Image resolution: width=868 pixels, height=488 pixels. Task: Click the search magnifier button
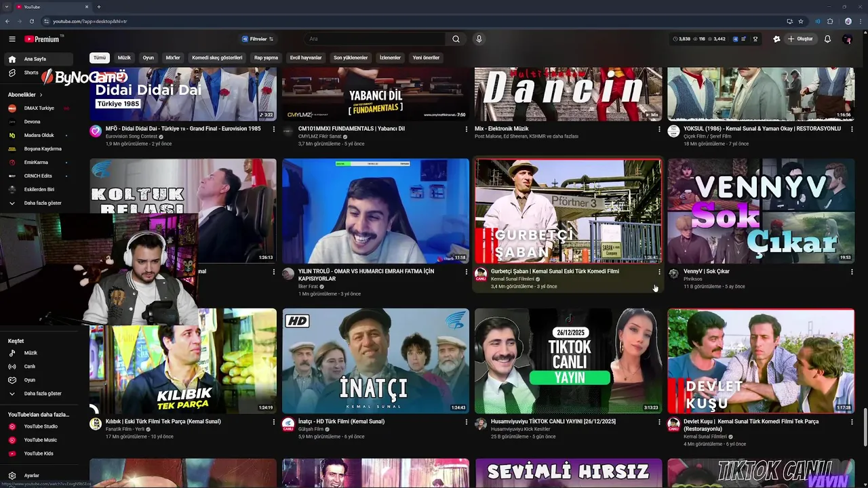[x=456, y=39]
